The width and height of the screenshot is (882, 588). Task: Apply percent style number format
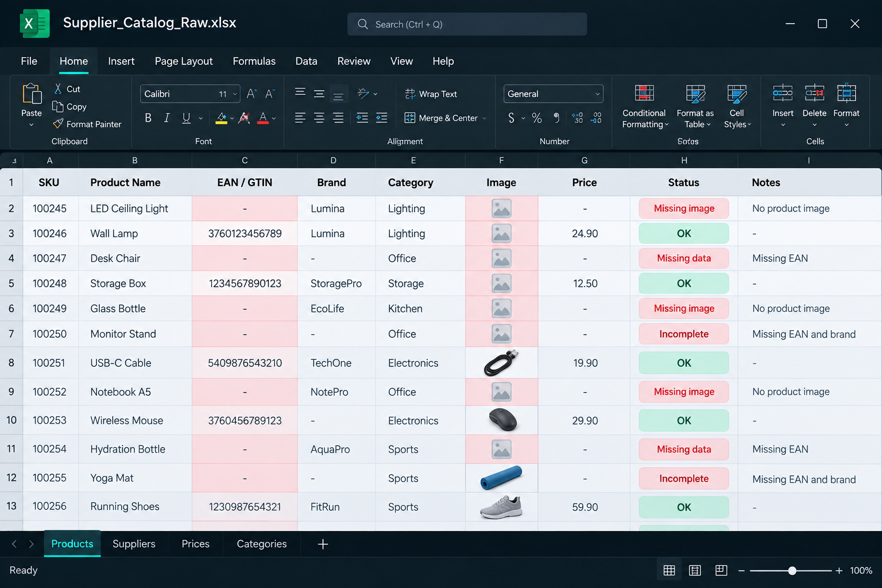tap(537, 118)
